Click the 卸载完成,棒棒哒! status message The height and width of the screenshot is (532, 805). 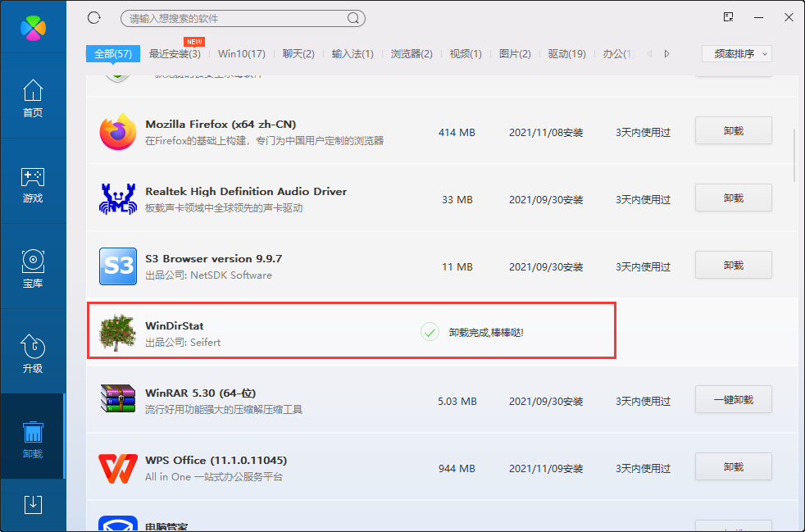pyautogui.click(x=486, y=333)
